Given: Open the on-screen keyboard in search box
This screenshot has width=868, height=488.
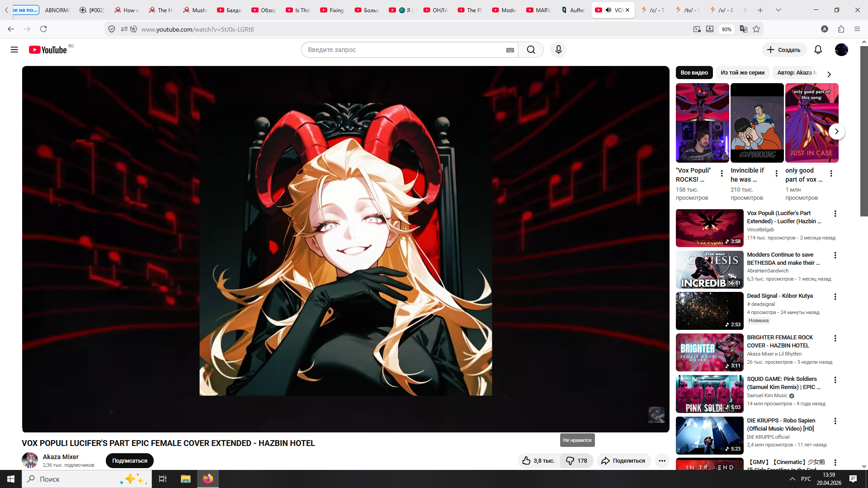Looking at the screenshot, I should click(510, 50).
